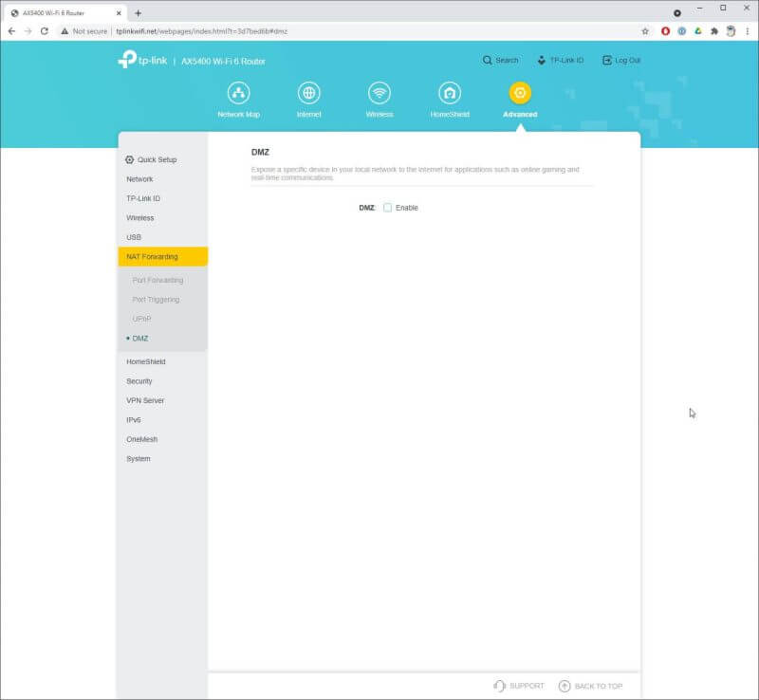Image resolution: width=759 pixels, height=700 pixels.
Task: Bookmark this page with the star icon
Action: (x=645, y=31)
